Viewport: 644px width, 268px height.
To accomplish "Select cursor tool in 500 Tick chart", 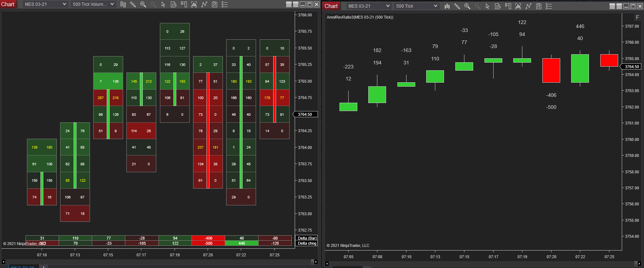I will (487, 6).
